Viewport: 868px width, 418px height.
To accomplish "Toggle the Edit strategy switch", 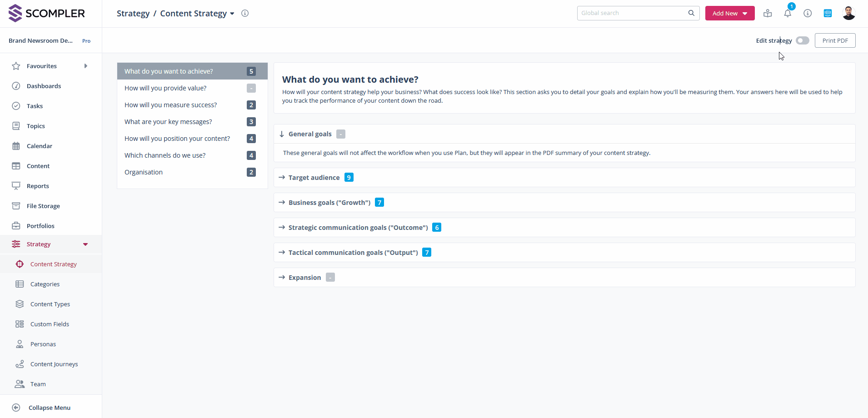I will (803, 40).
